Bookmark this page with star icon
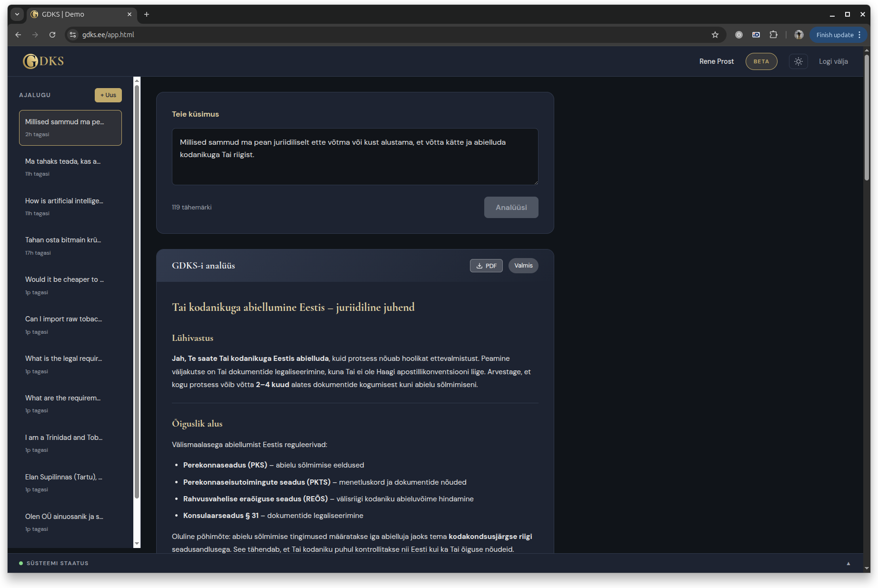Viewport: 878px width, 588px height. click(715, 35)
